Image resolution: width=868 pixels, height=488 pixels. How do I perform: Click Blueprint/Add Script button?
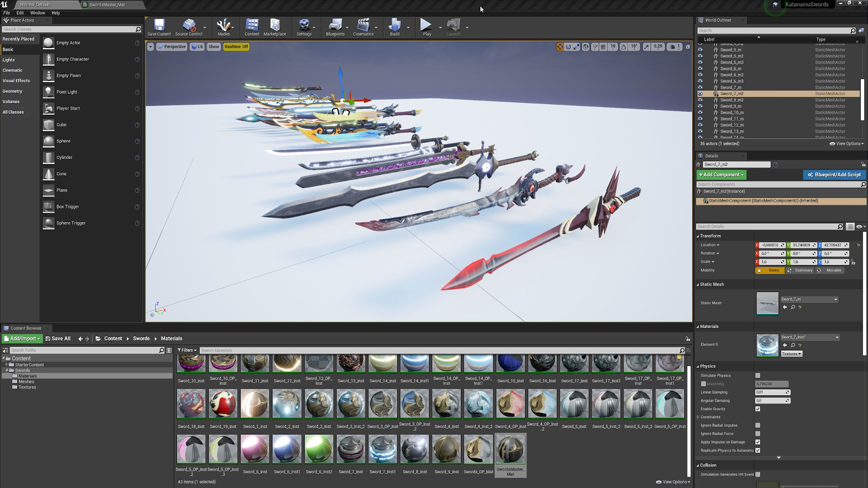coord(834,174)
